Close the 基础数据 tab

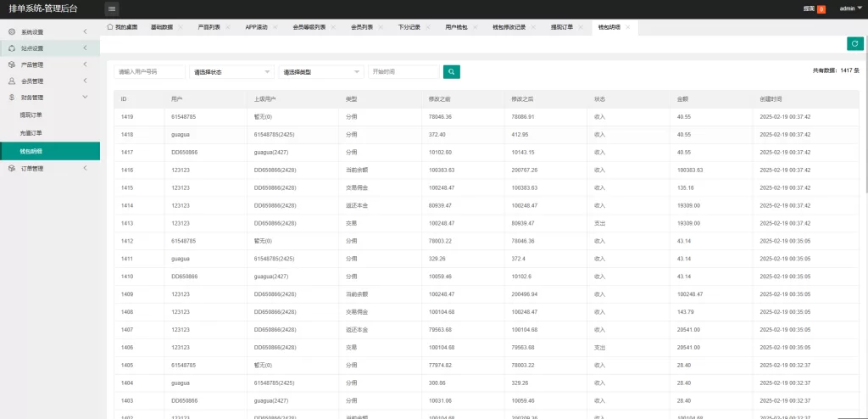pyautogui.click(x=181, y=27)
